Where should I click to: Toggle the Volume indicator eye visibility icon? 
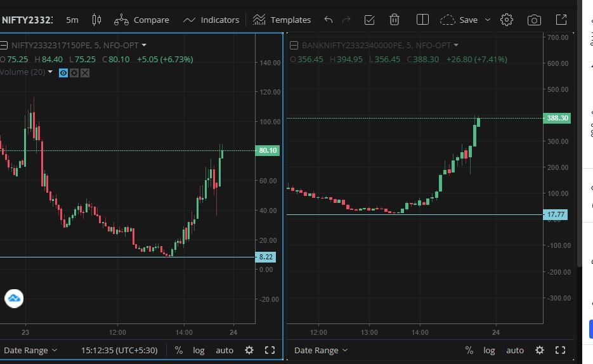[x=63, y=72]
